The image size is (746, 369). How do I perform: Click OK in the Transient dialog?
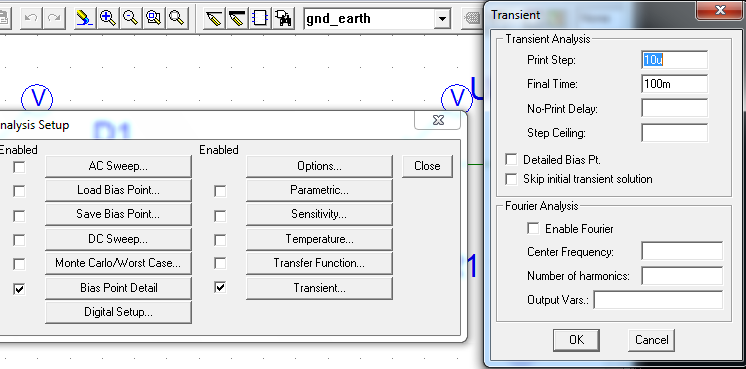pyautogui.click(x=576, y=340)
